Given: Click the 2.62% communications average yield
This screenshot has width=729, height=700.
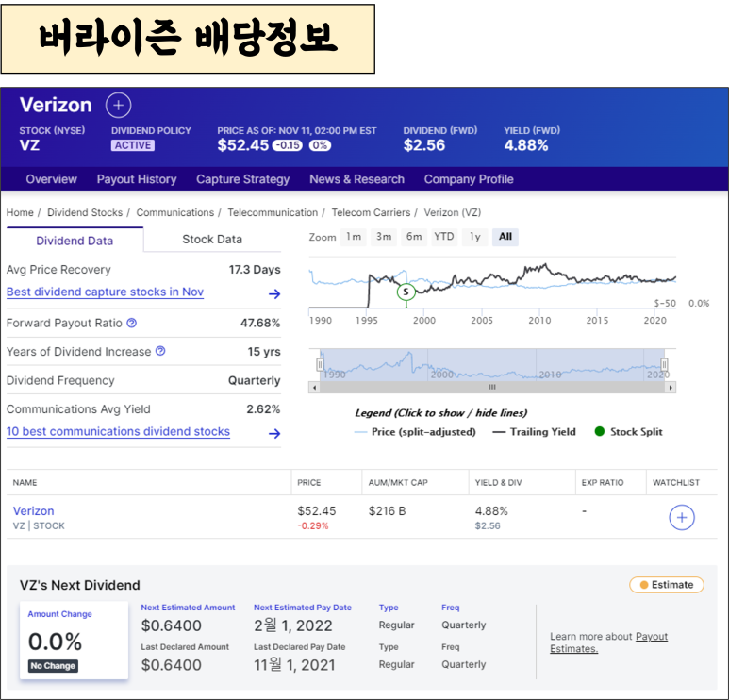Looking at the screenshot, I should [263, 409].
